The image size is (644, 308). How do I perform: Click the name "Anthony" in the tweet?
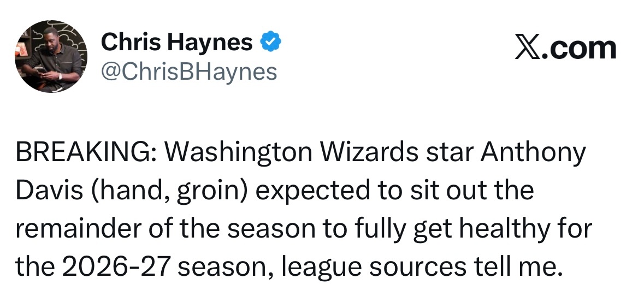[x=533, y=154]
